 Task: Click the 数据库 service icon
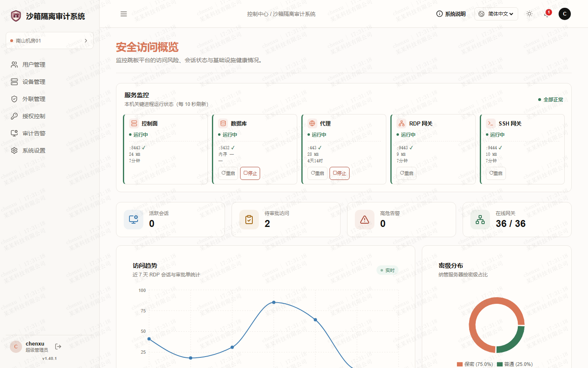[x=223, y=123]
